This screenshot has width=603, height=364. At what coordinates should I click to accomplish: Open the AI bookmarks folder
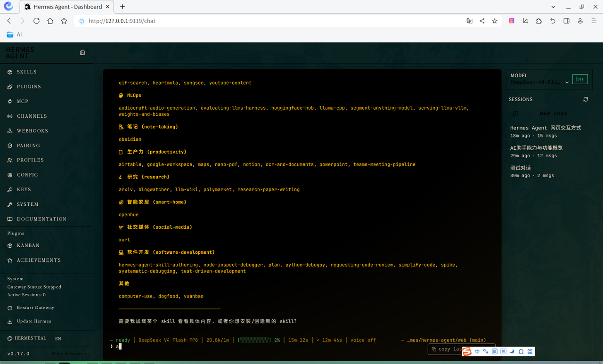click(x=14, y=34)
